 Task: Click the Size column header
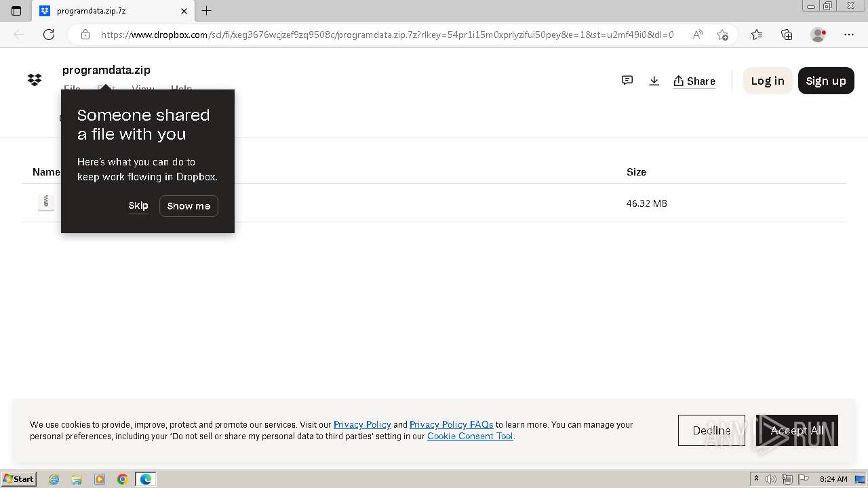coord(636,172)
